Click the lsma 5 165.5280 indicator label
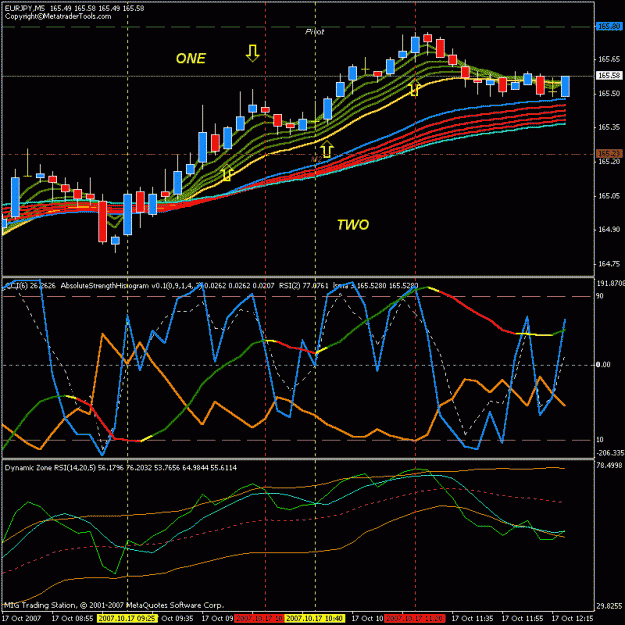Screen dimensions: 625x625 tap(375, 286)
